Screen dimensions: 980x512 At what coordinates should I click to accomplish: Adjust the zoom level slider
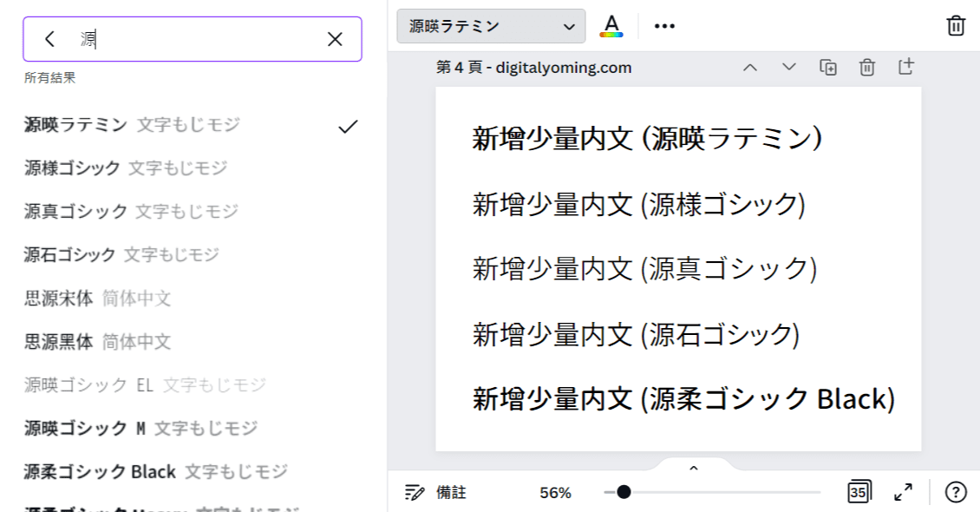pos(623,492)
